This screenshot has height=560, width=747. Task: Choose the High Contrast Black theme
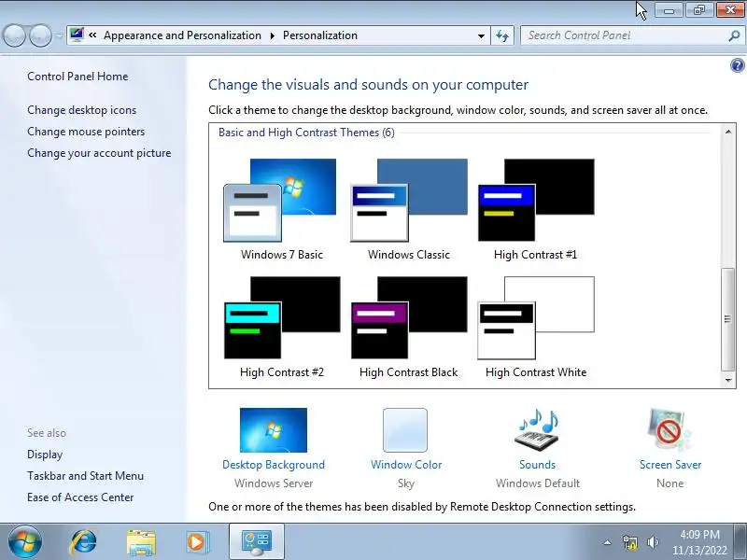point(409,328)
